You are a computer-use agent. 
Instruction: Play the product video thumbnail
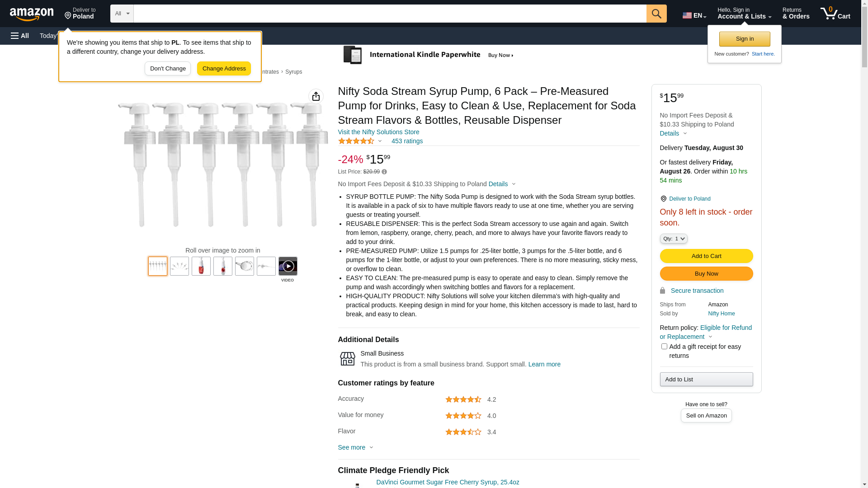(x=288, y=266)
